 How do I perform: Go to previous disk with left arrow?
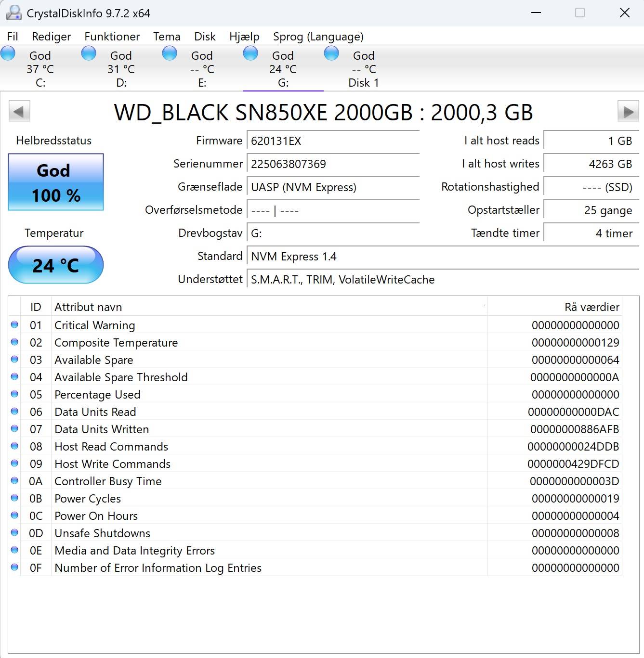(x=19, y=112)
